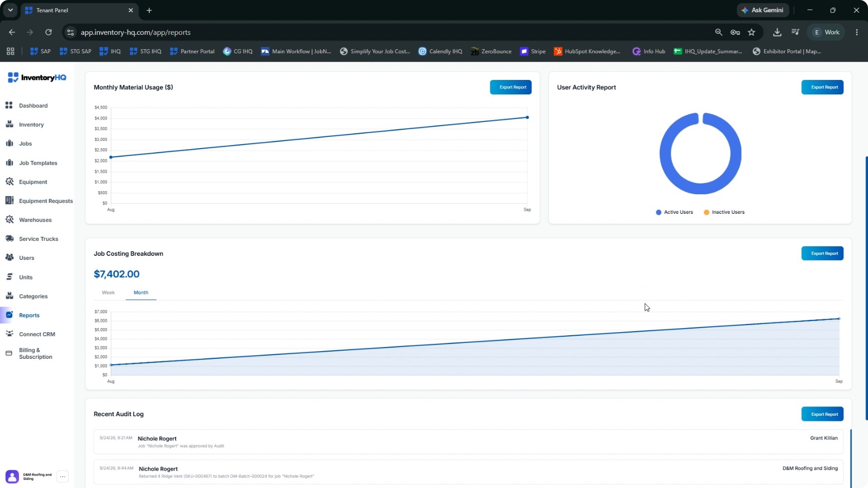868x488 pixels.
Task: Open the Connect CRM icon
Action: [9, 334]
